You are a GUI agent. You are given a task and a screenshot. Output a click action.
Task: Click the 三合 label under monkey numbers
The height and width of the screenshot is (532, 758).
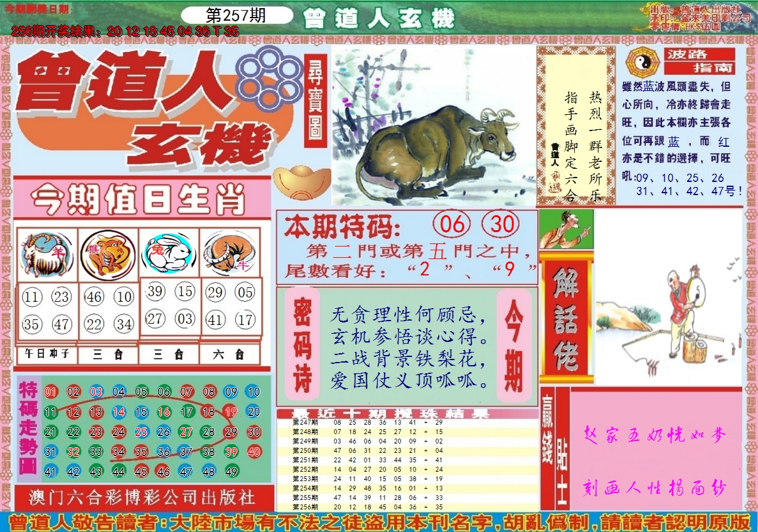109,354
